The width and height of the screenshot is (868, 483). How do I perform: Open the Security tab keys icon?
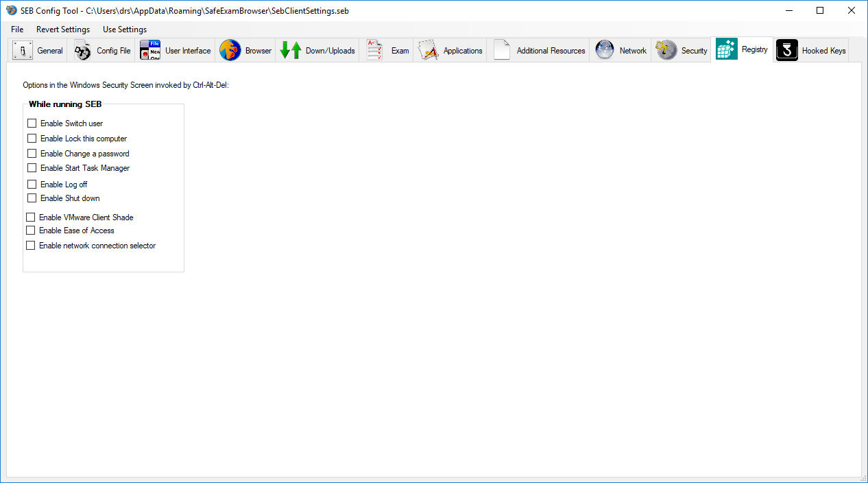coord(666,51)
